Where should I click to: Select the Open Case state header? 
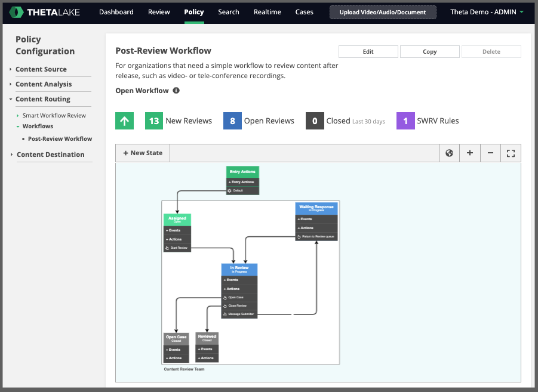coord(176,338)
